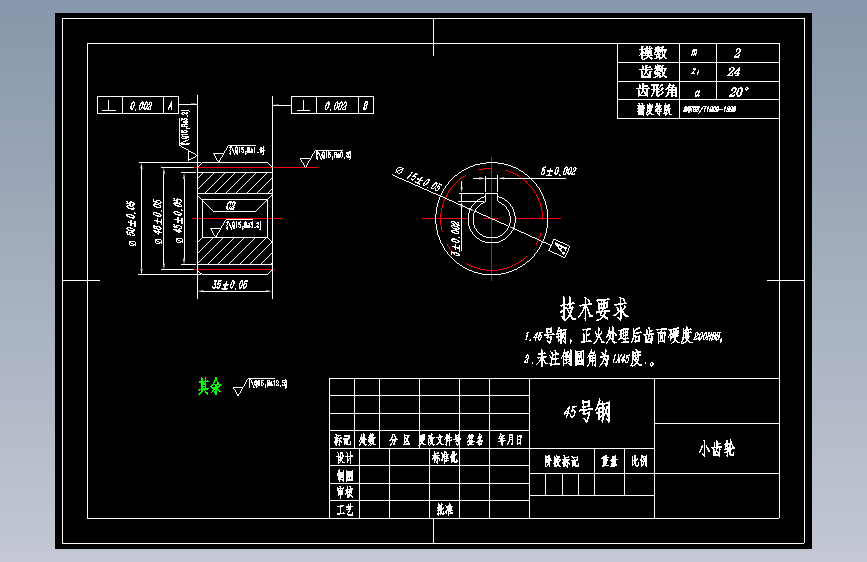Click the '更改文件号' title block cell
This screenshot has width=867, height=562.
[x=439, y=440]
